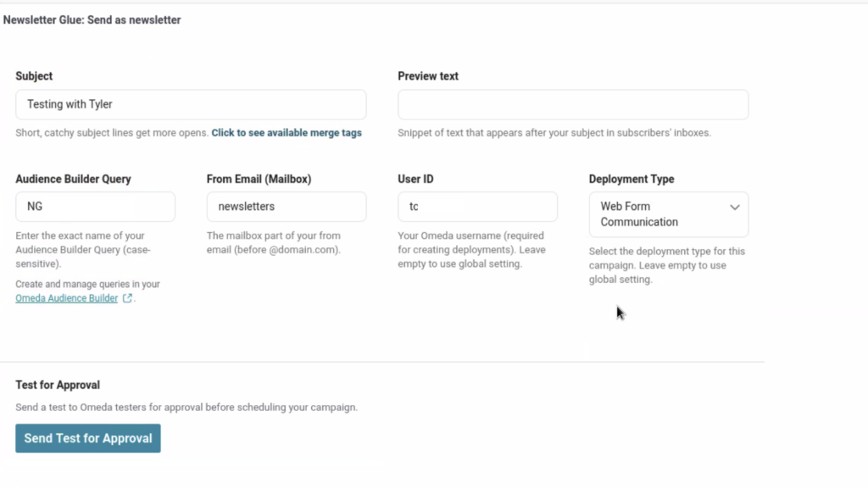The height and width of the screenshot is (488, 868).
Task: Open the Web Form Communication dropdown
Action: coord(668,214)
